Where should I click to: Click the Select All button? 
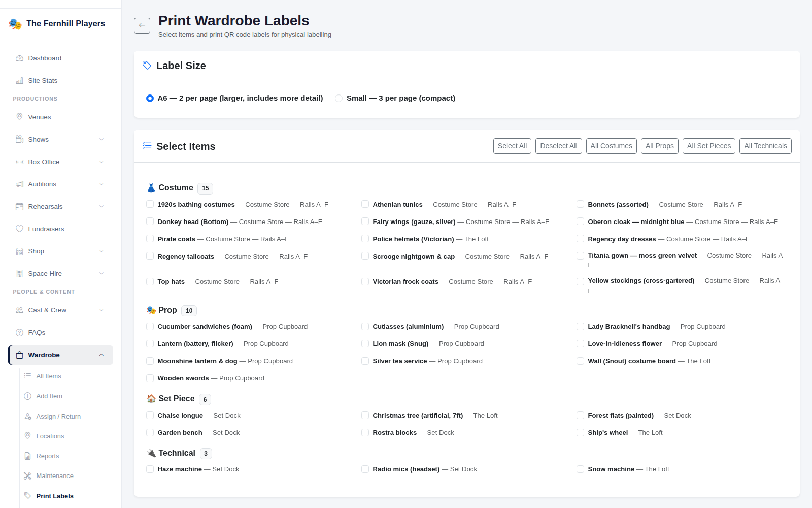pos(512,146)
